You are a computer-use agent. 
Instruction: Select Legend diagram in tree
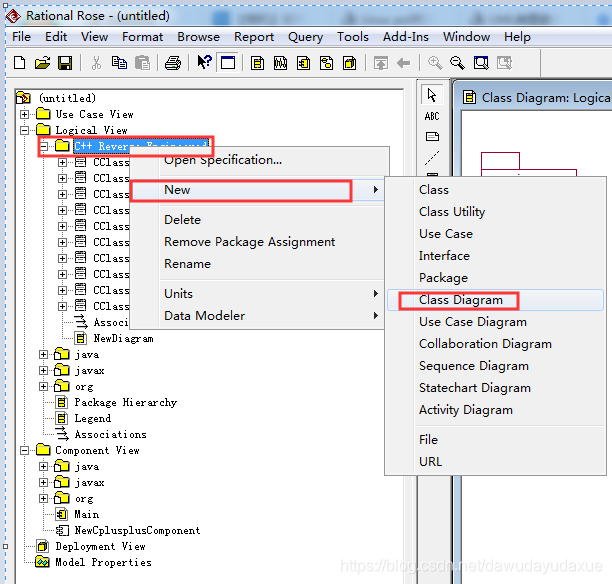pos(93,418)
